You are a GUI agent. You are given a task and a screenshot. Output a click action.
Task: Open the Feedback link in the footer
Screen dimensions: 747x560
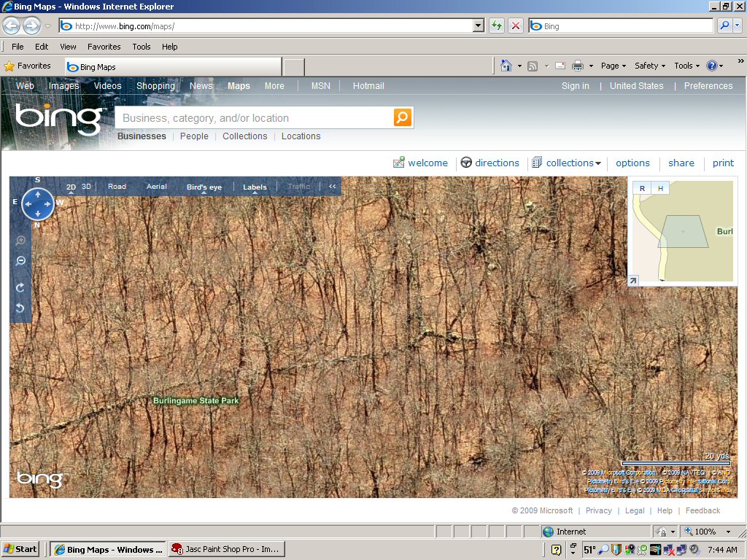[x=703, y=510]
